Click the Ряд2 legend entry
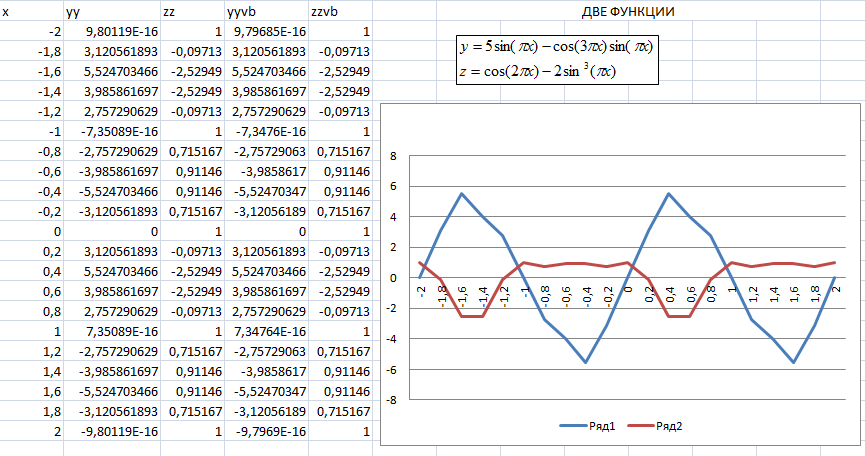Viewport: 865px width, 456px height. pos(655,426)
